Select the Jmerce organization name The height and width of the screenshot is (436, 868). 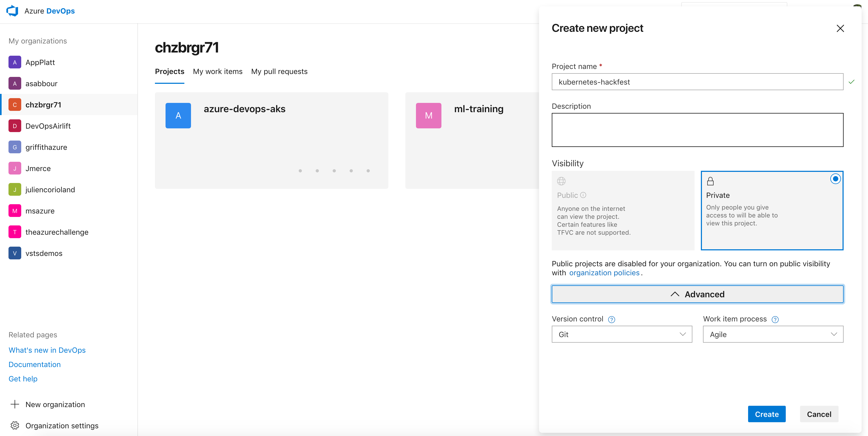[x=38, y=168]
